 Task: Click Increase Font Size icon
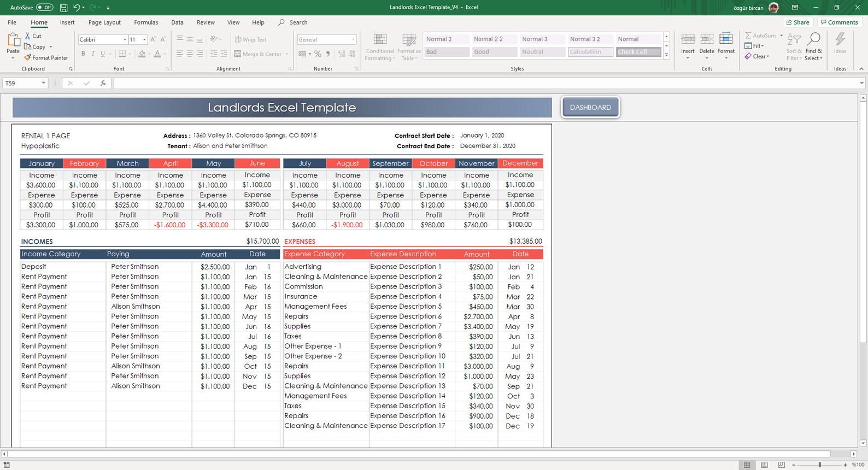[x=153, y=39]
